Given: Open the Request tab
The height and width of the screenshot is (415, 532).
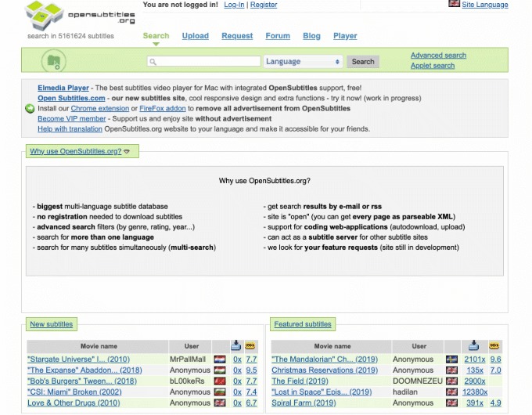Looking at the screenshot, I should 237,36.
